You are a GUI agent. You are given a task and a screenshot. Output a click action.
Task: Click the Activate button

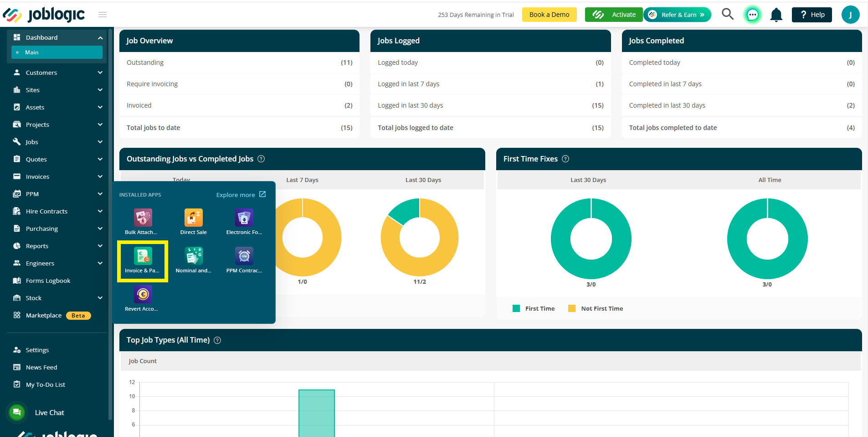[x=614, y=15]
